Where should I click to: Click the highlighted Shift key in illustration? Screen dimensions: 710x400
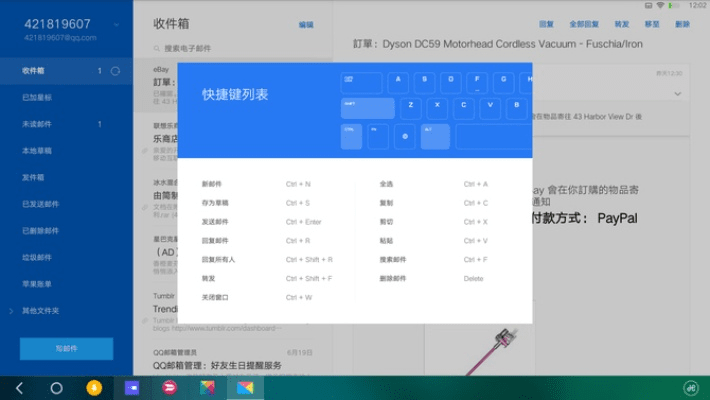[x=368, y=109]
